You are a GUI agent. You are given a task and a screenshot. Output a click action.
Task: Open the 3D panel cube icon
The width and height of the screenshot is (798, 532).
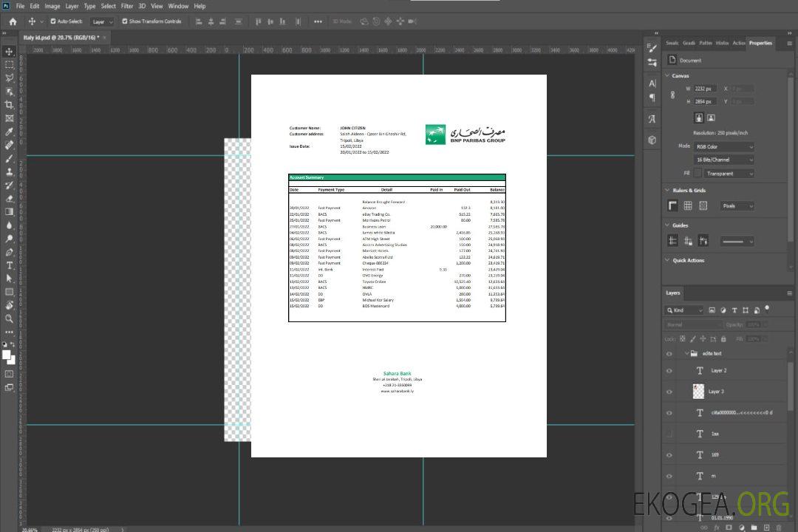coord(652,139)
